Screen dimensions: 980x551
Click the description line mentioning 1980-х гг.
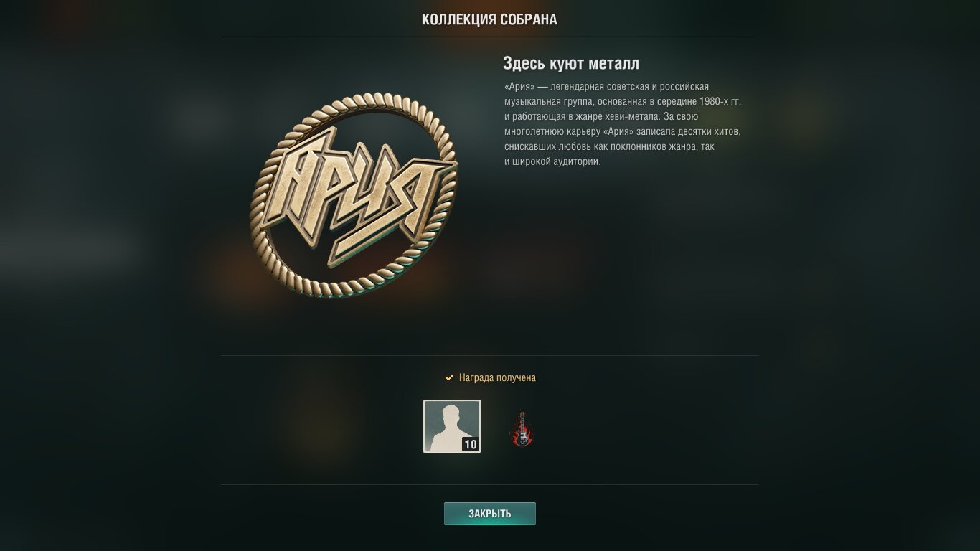pos(622,101)
